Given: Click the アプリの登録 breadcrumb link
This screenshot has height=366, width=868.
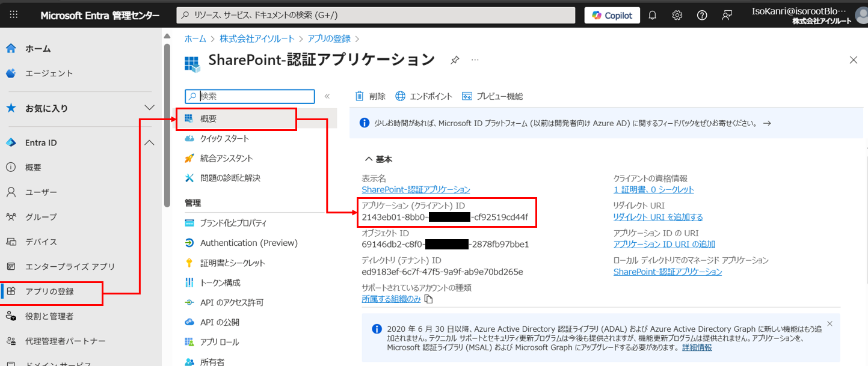Looking at the screenshot, I should point(329,38).
